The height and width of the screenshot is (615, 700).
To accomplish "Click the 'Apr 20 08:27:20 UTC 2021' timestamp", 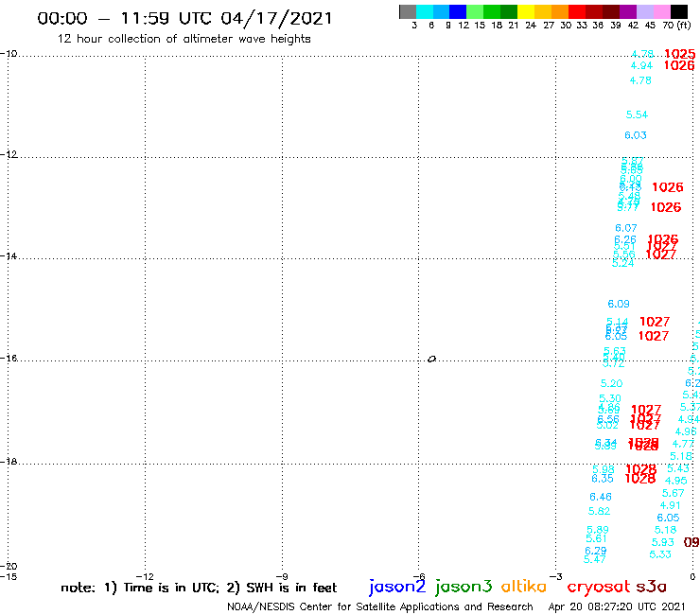I will pos(617,606).
